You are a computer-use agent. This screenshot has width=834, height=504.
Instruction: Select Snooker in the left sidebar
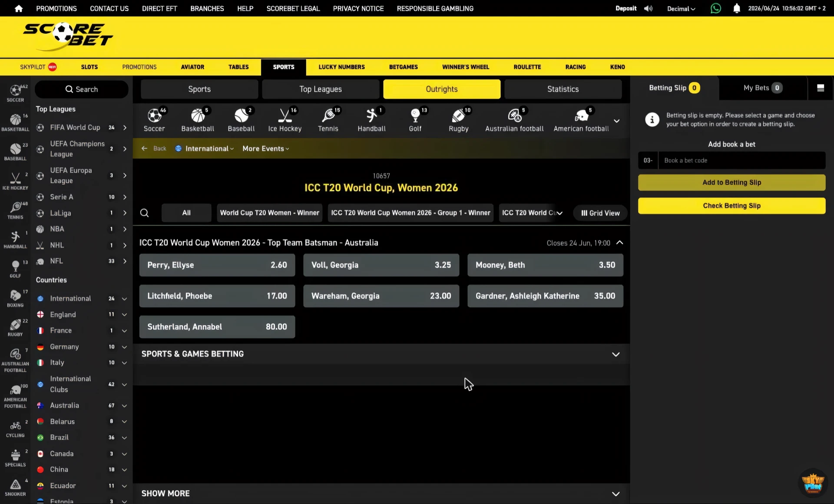15,487
